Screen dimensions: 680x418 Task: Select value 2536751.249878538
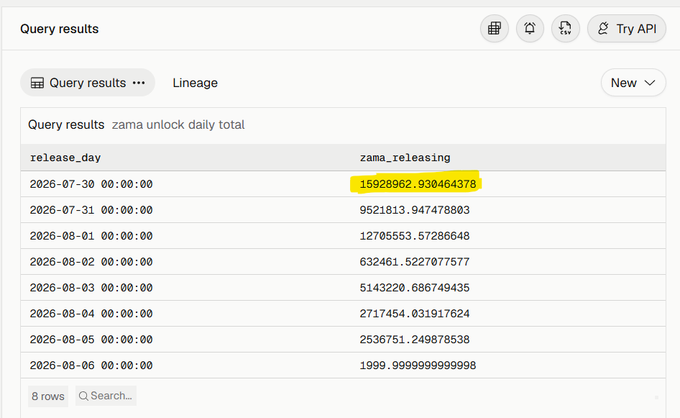coord(415,340)
